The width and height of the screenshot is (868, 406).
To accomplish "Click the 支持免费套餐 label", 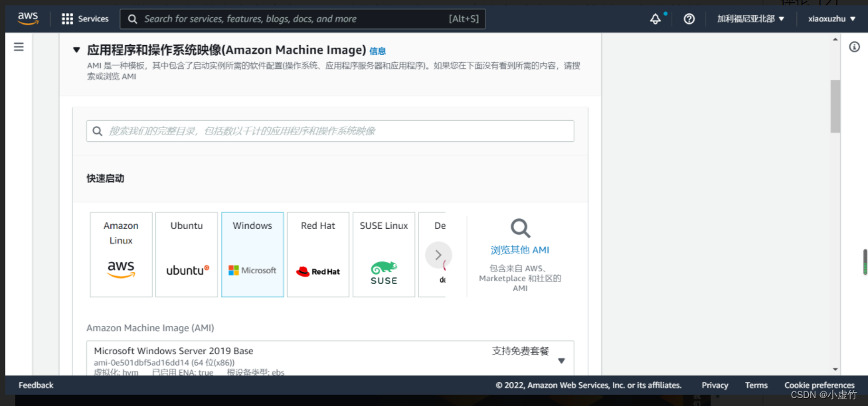I will pos(521,351).
